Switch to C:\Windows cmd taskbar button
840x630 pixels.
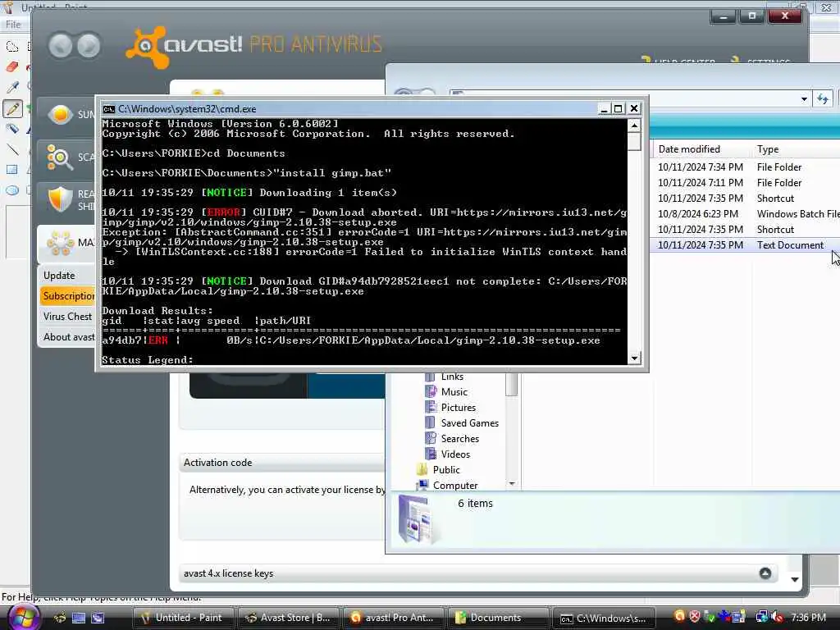(604, 618)
